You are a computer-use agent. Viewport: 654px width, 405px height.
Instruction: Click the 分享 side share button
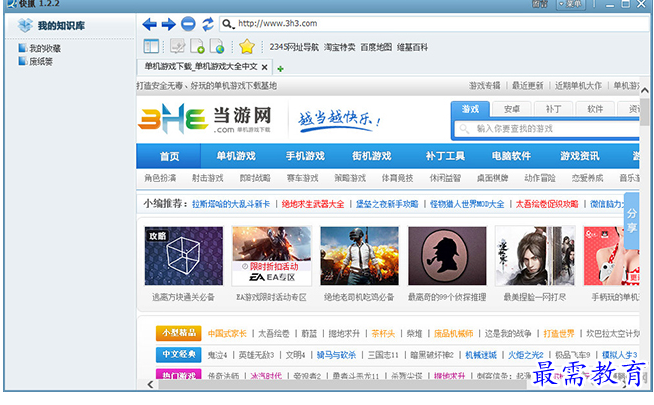[x=631, y=221]
